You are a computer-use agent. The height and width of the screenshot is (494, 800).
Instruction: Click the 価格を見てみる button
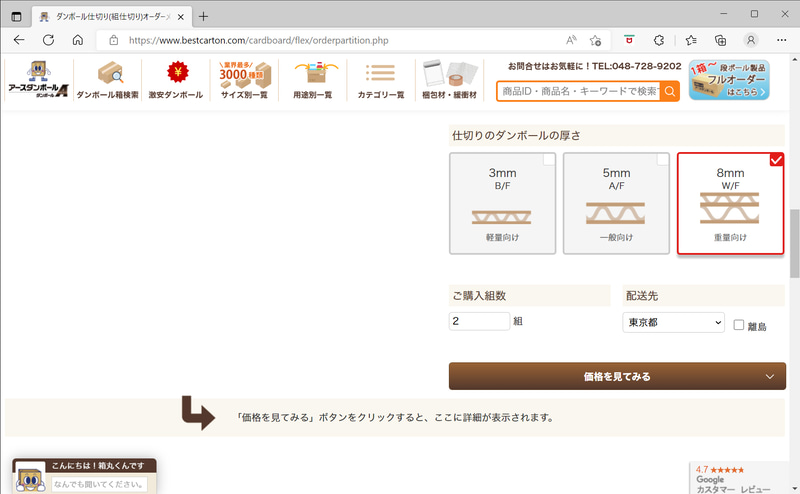coord(617,376)
